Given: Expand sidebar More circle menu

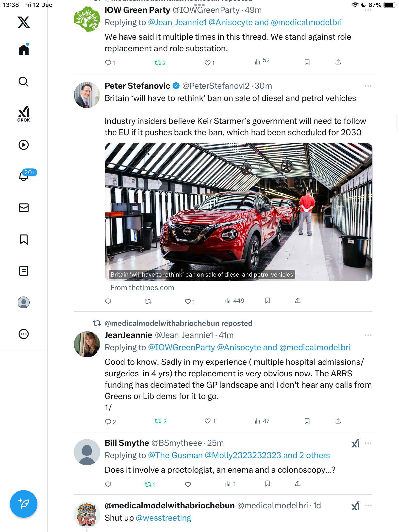Looking at the screenshot, I should pyautogui.click(x=24, y=334).
